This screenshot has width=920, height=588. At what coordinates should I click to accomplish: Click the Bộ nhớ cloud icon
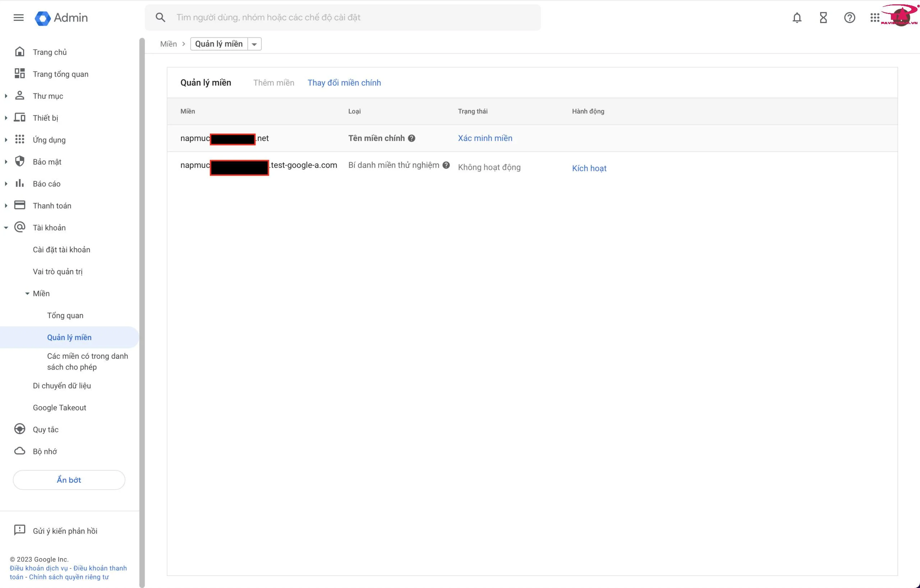[x=19, y=451]
